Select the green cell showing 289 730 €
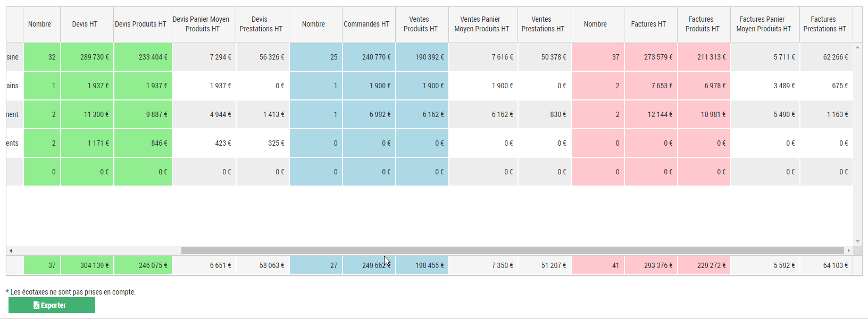Viewport: 868px width, 319px height. click(x=87, y=57)
